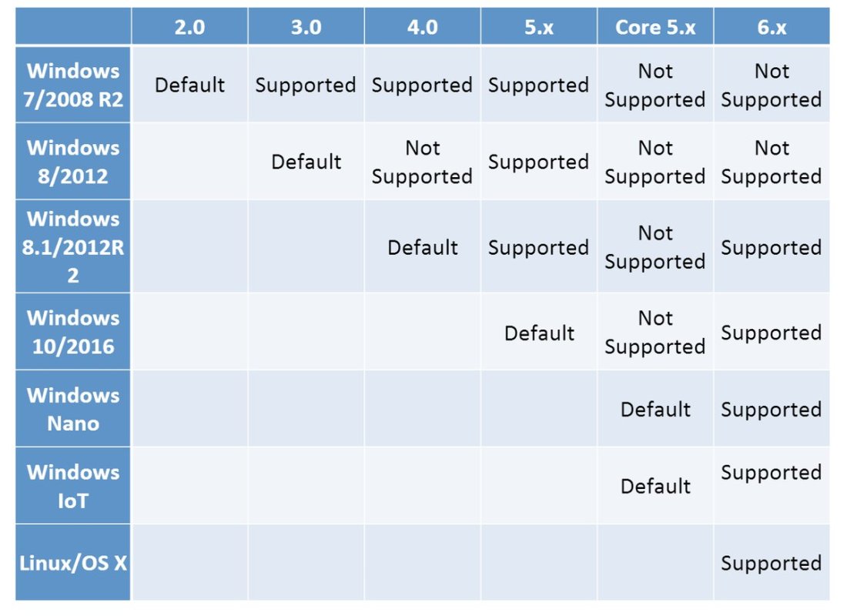Click the Linux/OS X row header
Viewport: 847px width, 616px height.
pyautogui.click(x=73, y=563)
